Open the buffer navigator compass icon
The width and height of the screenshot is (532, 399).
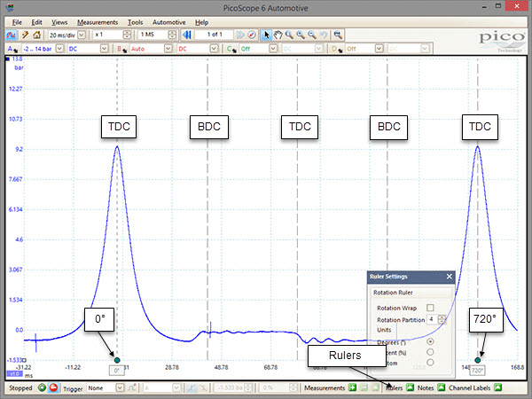pyautogui.click(x=252, y=35)
